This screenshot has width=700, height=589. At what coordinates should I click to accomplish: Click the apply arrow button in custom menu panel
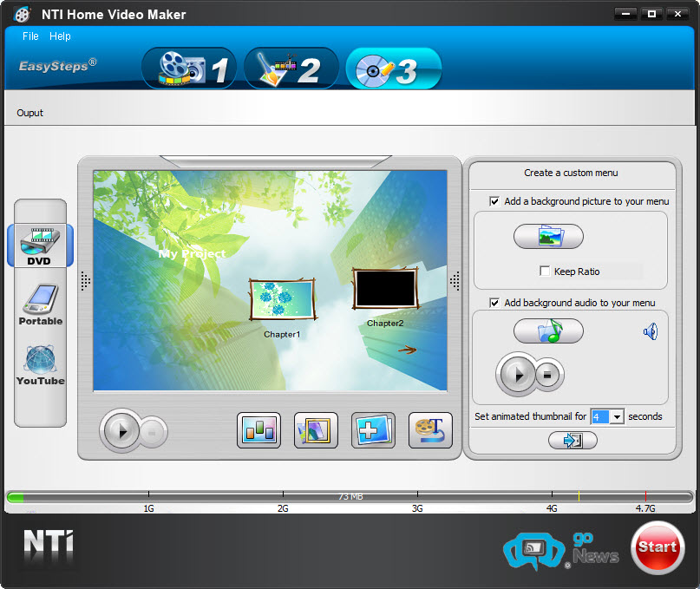click(x=572, y=441)
